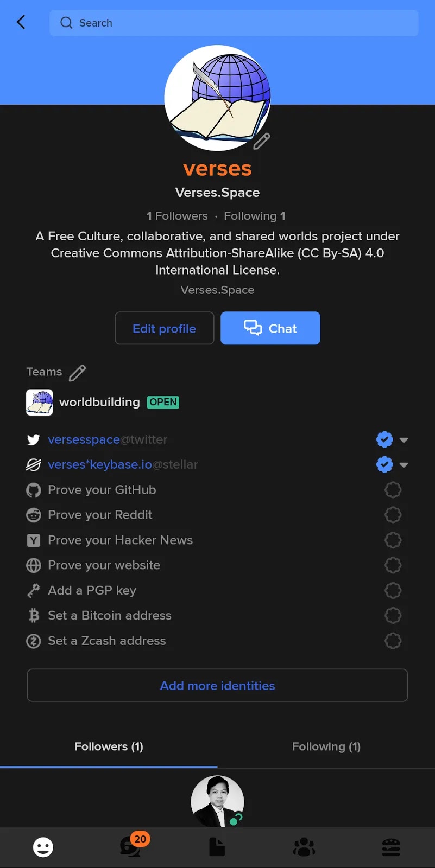Edit teams with the pencil icon
Screen dimensions: 435x868
click(77, 373)
